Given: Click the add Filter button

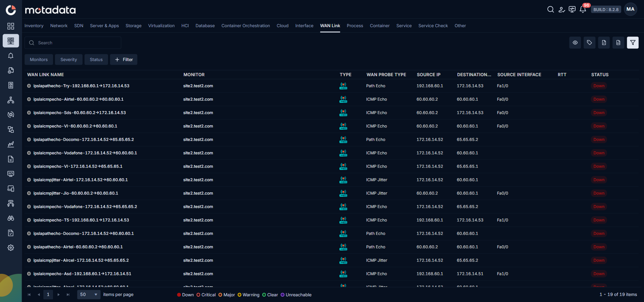Looking at the screenshot, I should point(124,59).
